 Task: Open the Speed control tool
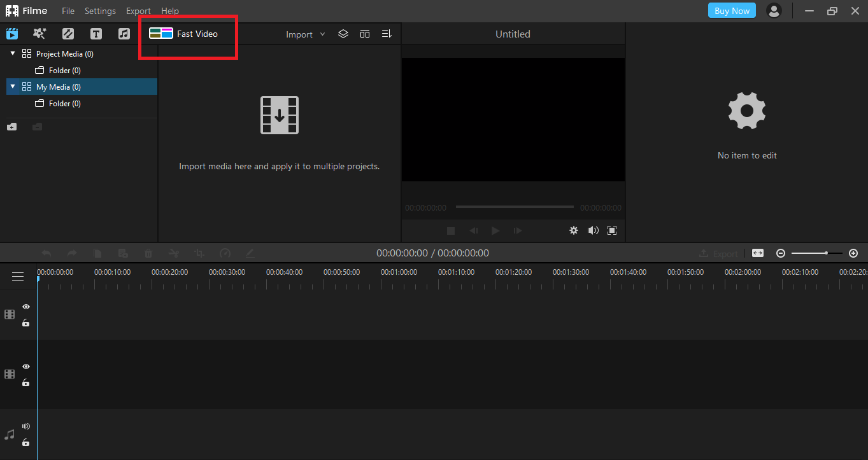coord(225,253)
